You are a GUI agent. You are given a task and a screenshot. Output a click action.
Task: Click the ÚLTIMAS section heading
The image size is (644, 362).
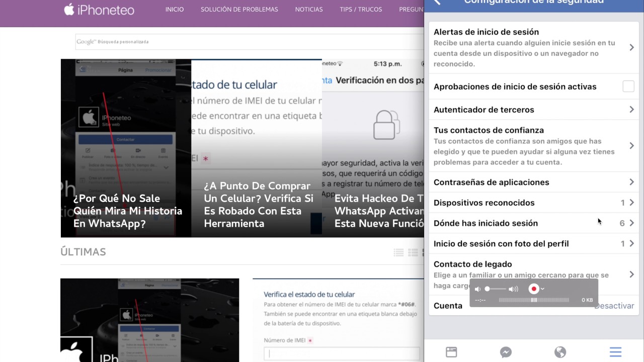(x=83, y=252)
